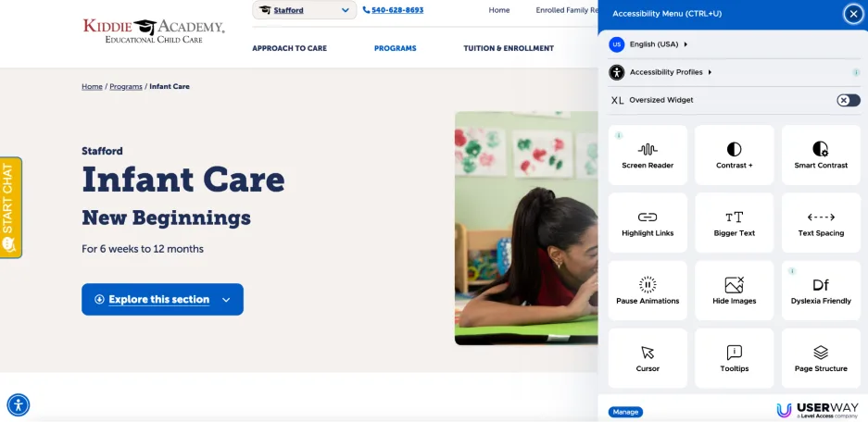Viewport: 868px width, 422px height.
Task: Click the Start Chat side tab
Action: (10, 207)
